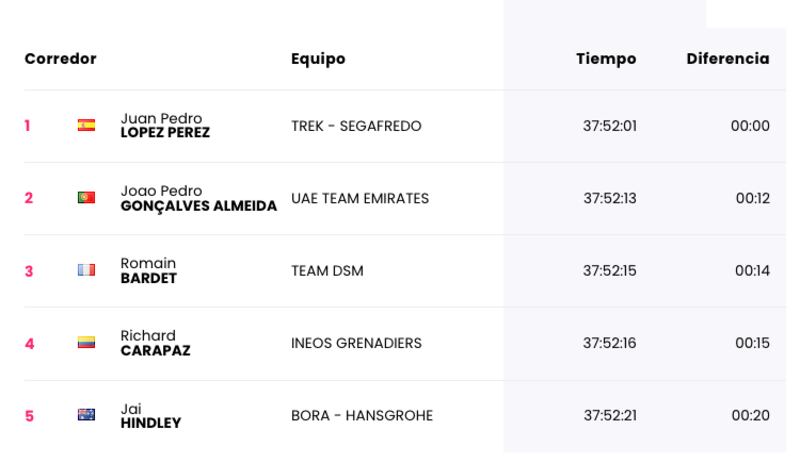Click the Colombian flag beside Carapaz
This screenshot has height=463, width=800.
[86, 343]
